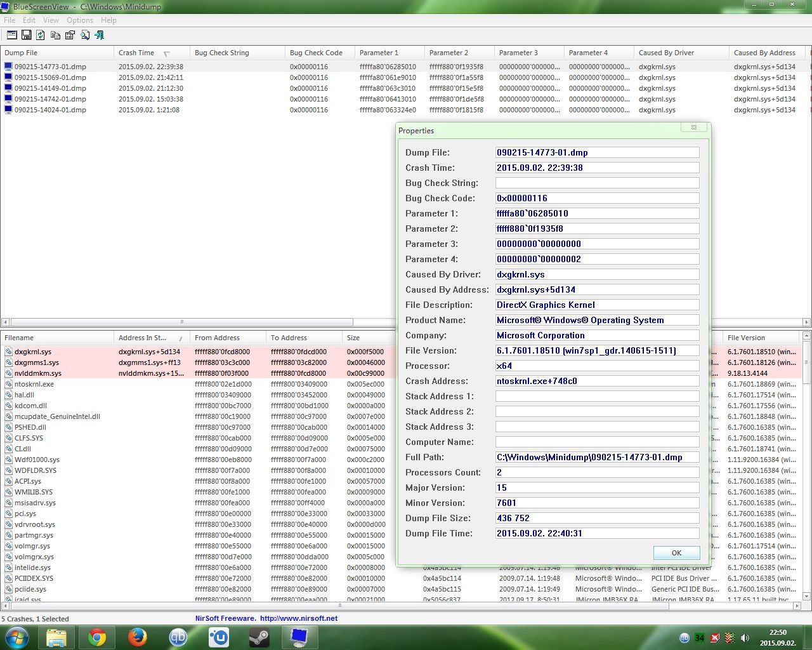
Task: Open Find using the magnifier toolbar icon
Action: click(x=84, y=35)
